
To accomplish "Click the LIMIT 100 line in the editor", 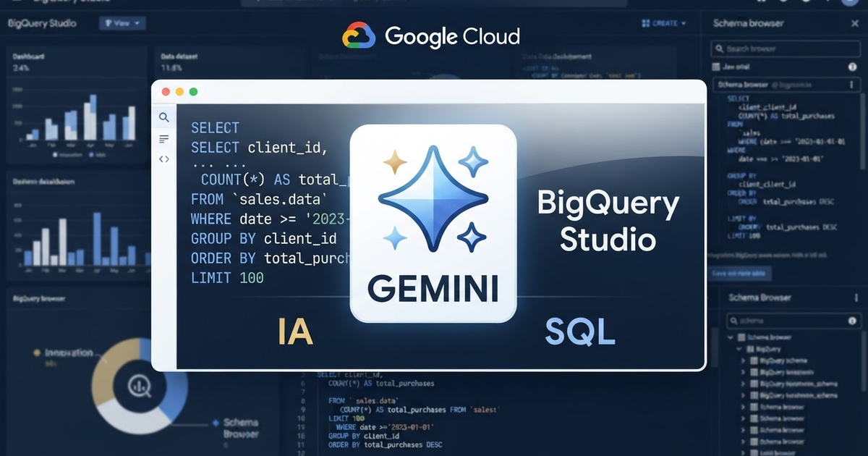I will [x=227, y=278].
